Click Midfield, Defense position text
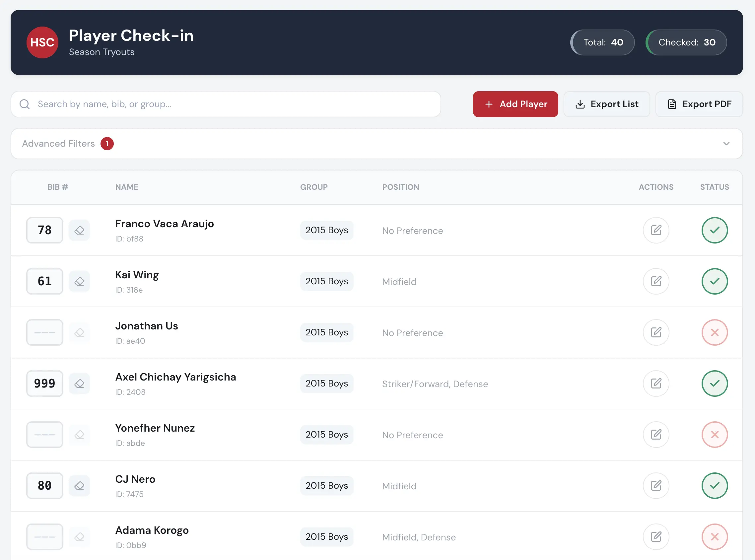 (419, 537)
